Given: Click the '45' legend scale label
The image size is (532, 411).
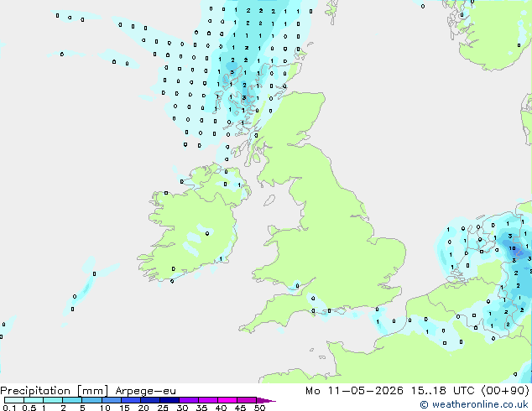Looking at the screenshot, I should click(241, 408).
